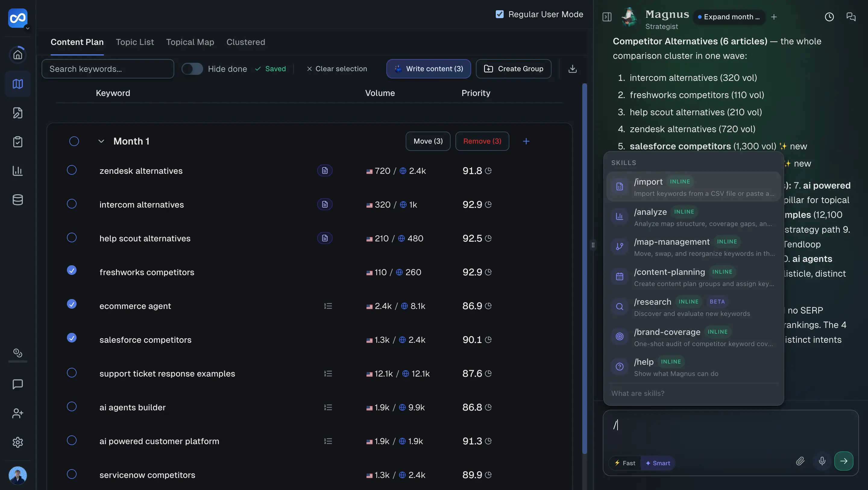Uncheck the Regular User Mode checkbox
This screenshot has height=490, width=868.
499,14
